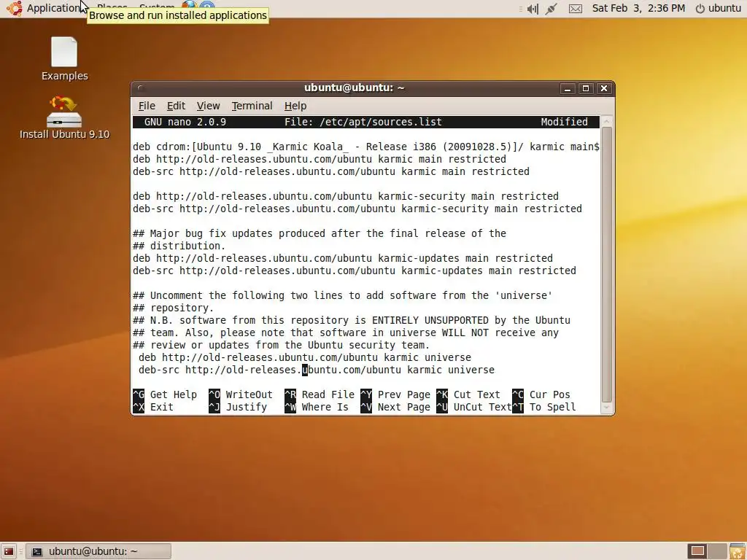747x560 pixels.
Task: Click the '^V Next Page' nano shortcut
Action: (x=395, y=407)
